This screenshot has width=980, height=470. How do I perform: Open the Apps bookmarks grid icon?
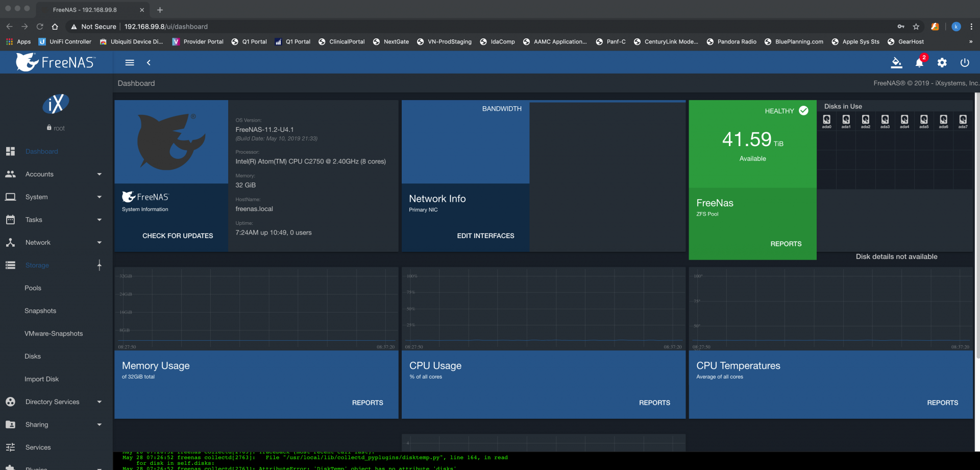tap(9, 42)
